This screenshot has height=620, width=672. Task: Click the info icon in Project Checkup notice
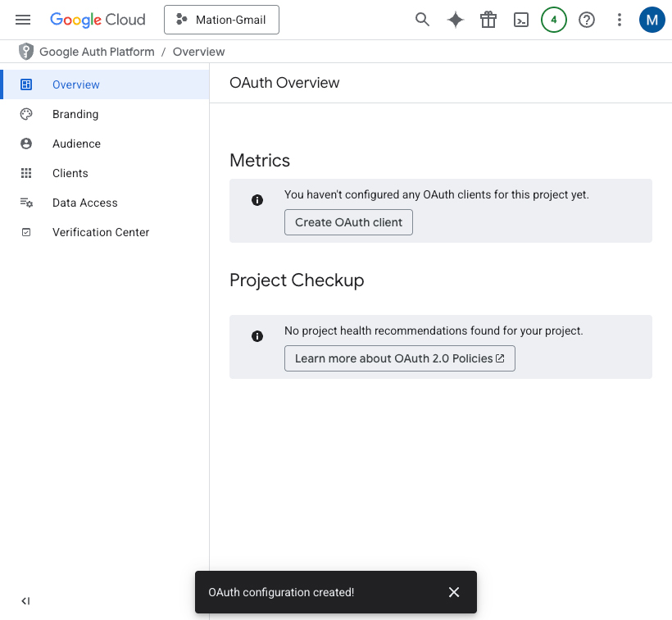(x=257, y=336)
